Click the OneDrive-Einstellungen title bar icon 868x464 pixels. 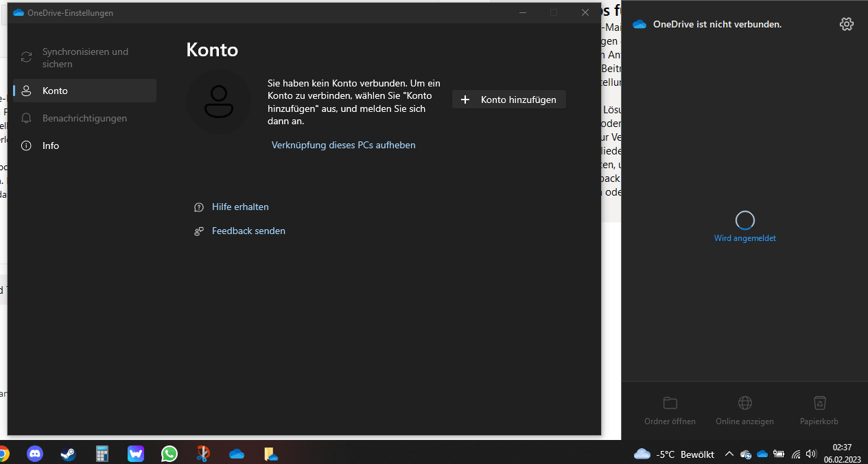tap(19, 12)
